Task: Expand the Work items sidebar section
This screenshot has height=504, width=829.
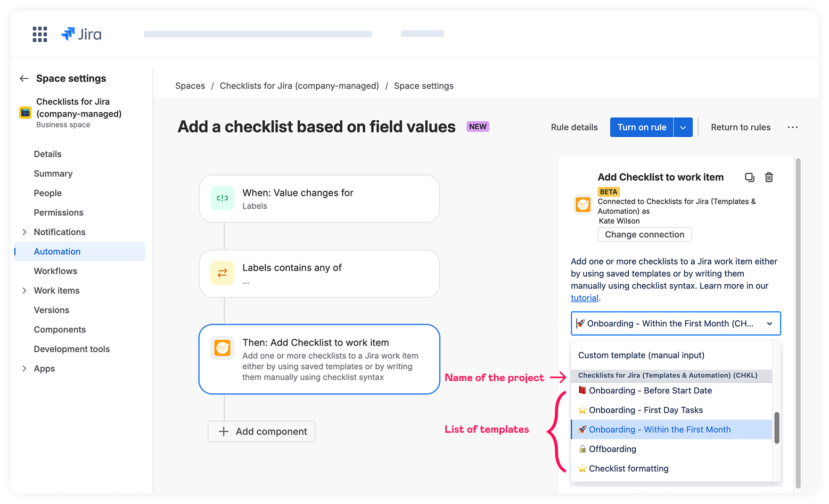Action: pyautogui.click(x=24, y=291)
